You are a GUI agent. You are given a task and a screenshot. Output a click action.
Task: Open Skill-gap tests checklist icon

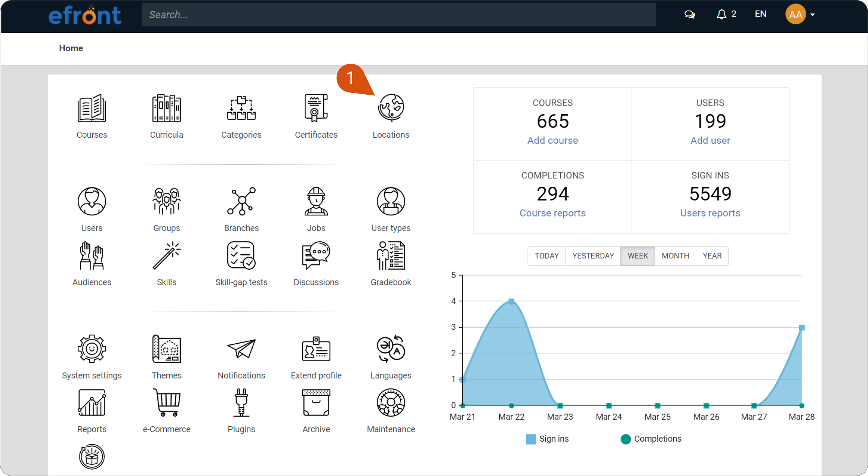(241, 256)
